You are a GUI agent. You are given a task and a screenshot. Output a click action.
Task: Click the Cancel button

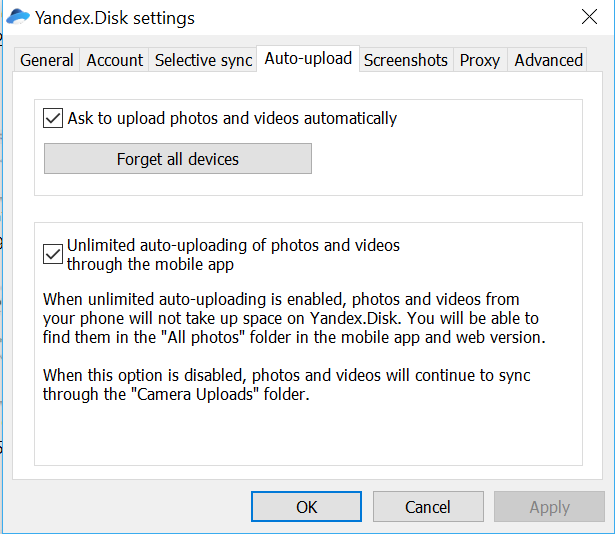pos(428,507)
